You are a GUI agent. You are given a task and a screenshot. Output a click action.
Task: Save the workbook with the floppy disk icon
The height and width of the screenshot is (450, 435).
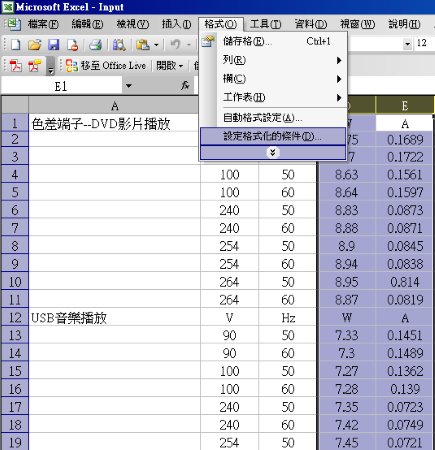point(53,45)
